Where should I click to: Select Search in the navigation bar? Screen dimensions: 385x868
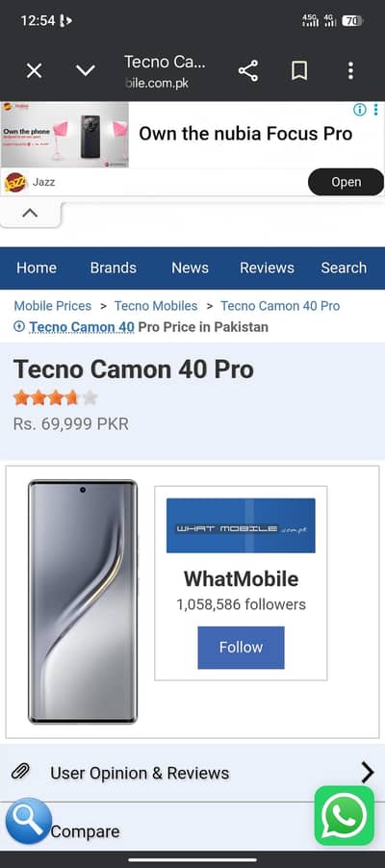pyautogui.click(x=344, y=268)
